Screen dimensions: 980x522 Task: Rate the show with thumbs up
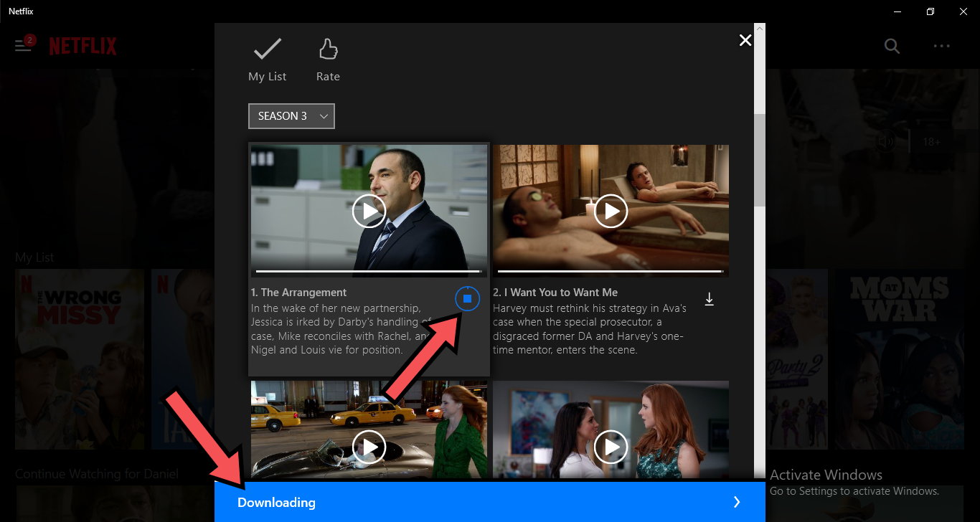pos(328,49)
